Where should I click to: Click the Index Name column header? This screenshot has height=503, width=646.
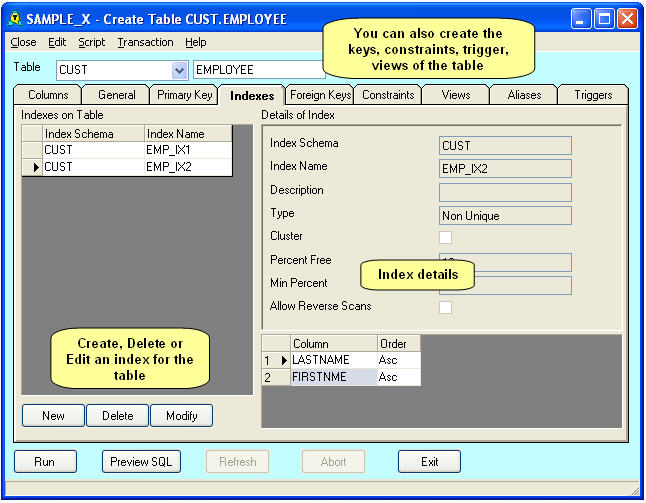[188, 134]
